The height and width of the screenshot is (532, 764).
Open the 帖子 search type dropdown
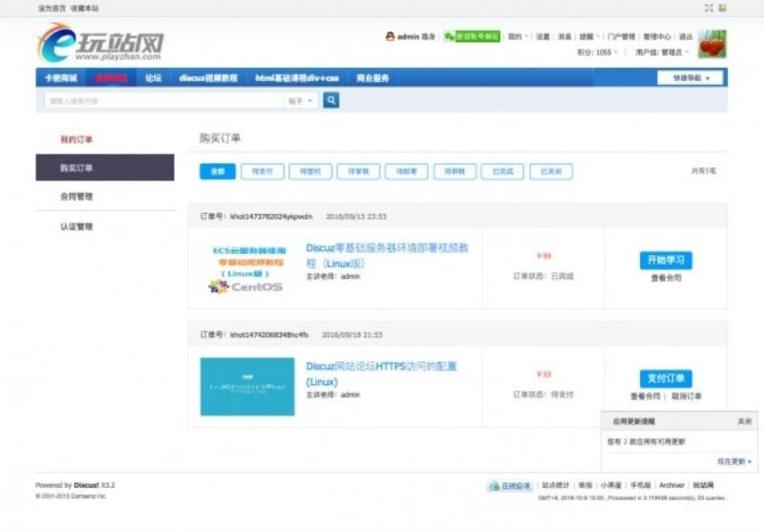[x=300, y=101]
